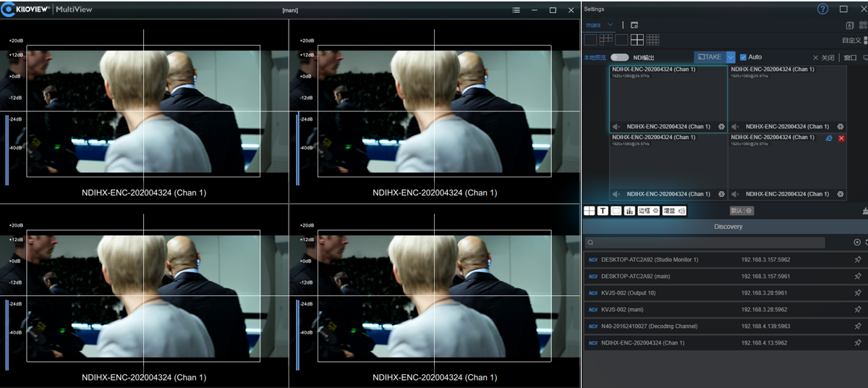
Task: Open 增益 audio gain button
Action: click(x=674, y=211)
